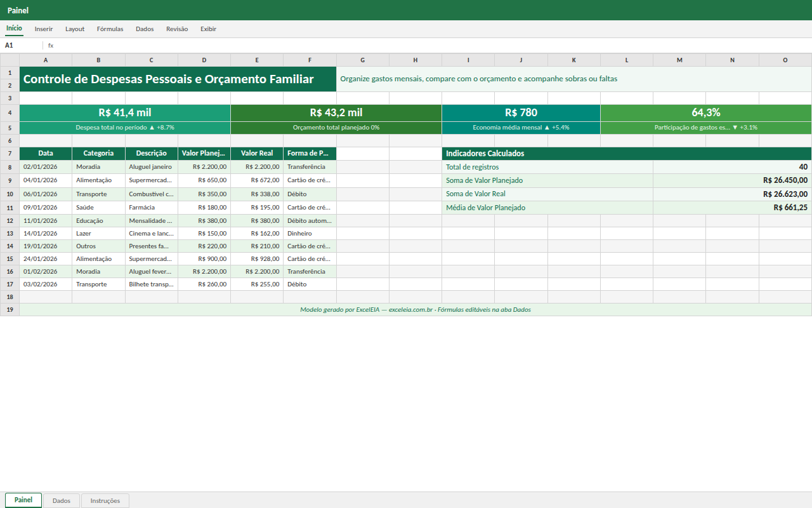This screenshot has height=508, width=812.
Task: Select row 3 header
Action: pos(10,98)
